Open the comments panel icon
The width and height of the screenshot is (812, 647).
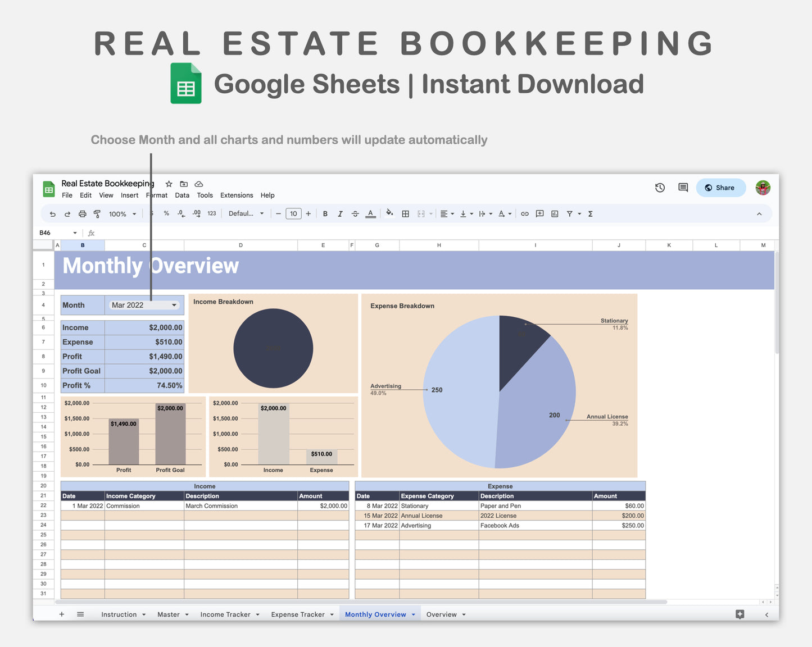[x=683, y=188]
